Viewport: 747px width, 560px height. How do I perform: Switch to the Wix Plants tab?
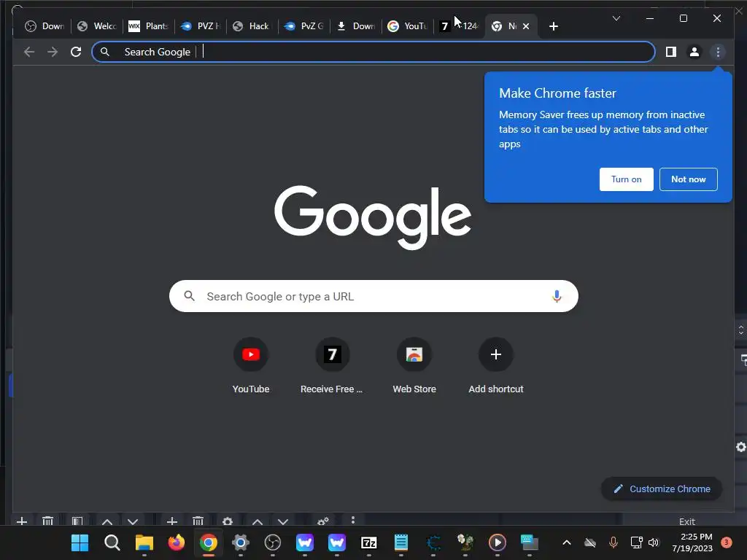[x=148, y=26]
